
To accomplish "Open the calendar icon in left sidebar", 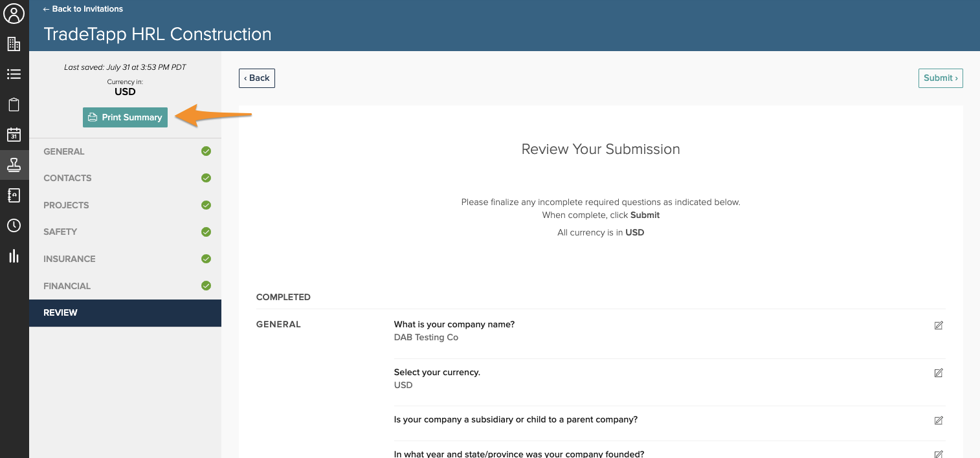I will pos(14,135).
